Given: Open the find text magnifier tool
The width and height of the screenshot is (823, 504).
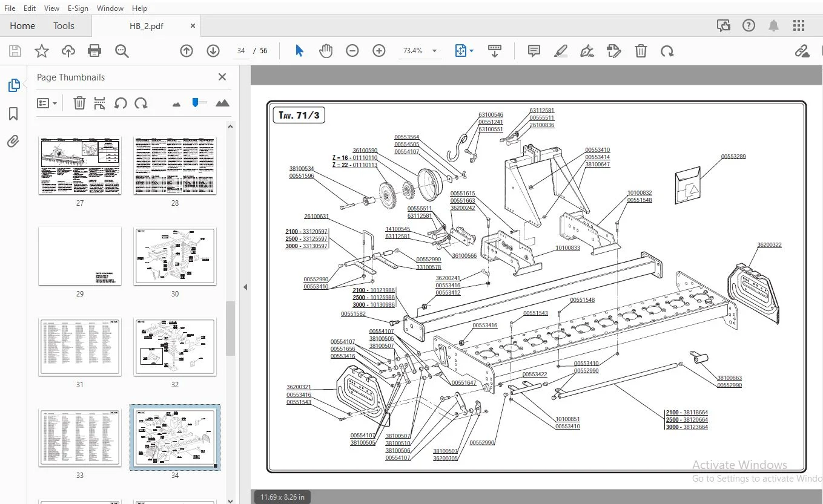Looking at the screenshot, I should tap(122, 51).
